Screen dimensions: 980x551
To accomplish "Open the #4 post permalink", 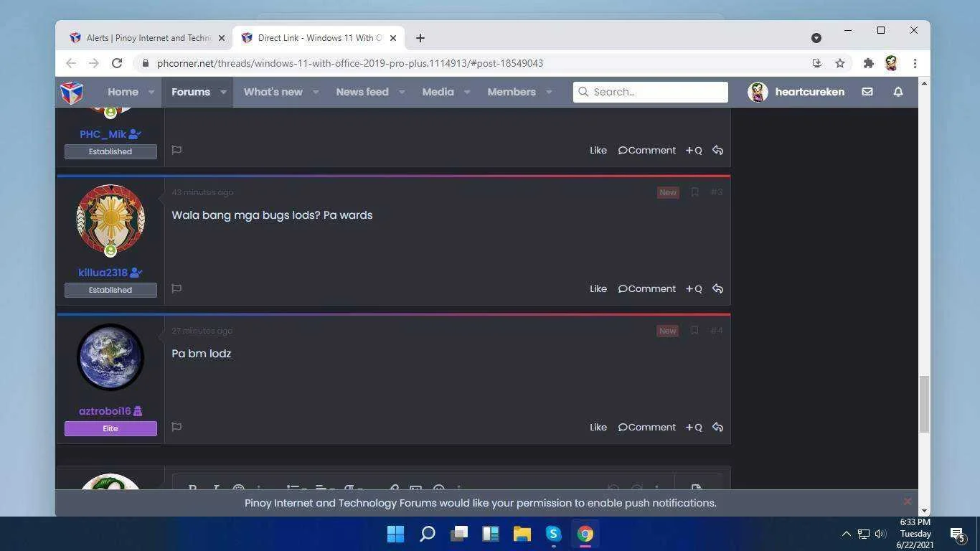I will pyautogui.click(x=717, y=331).
